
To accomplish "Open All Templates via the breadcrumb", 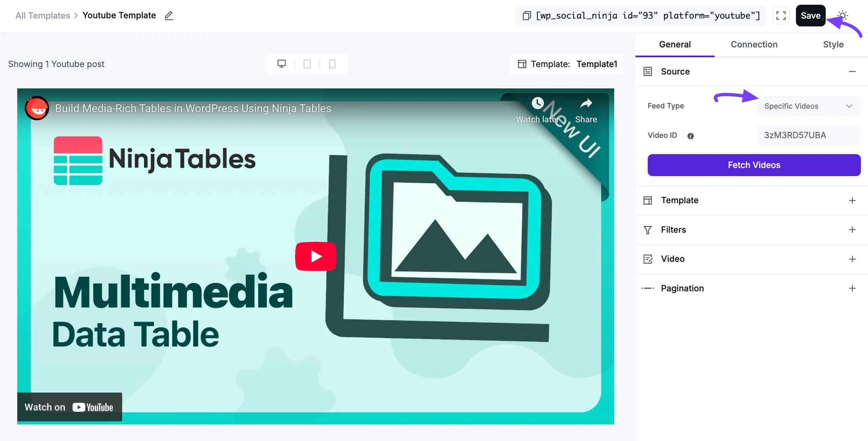I will (x=42, y=16).
